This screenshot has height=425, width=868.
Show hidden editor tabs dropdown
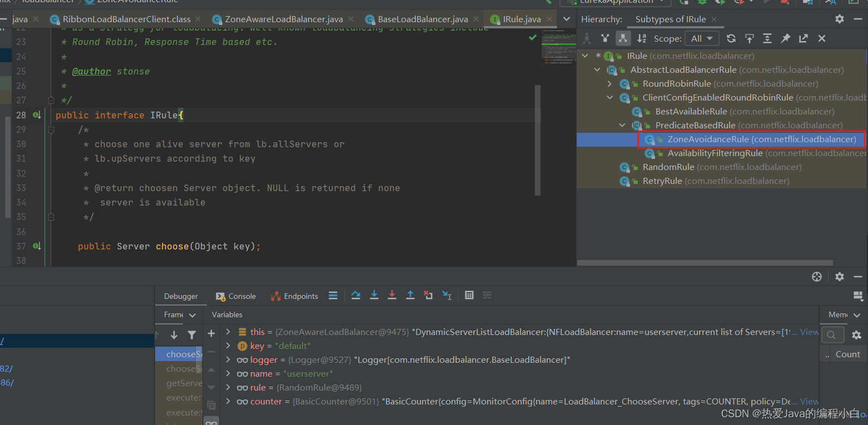566,19
